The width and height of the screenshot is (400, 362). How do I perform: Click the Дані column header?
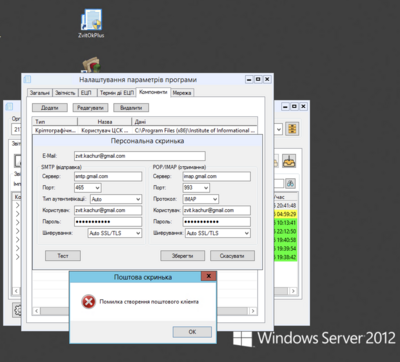[195, 122]
